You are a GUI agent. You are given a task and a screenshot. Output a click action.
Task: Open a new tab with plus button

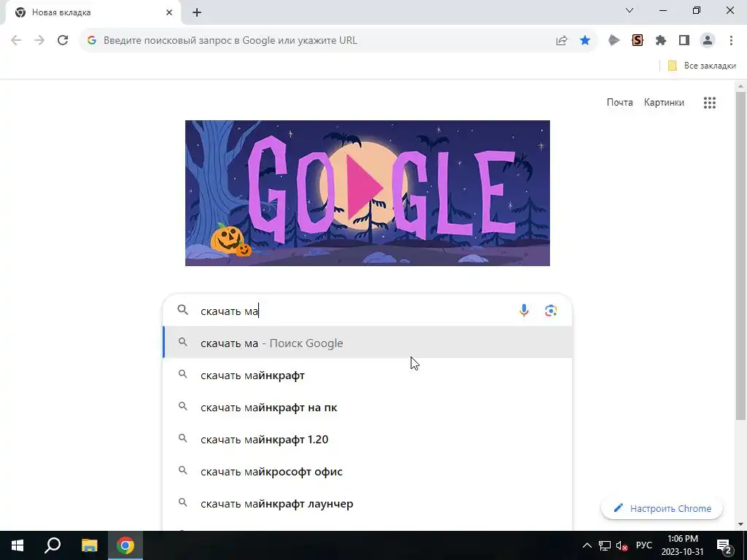click(x=197, y=13)
